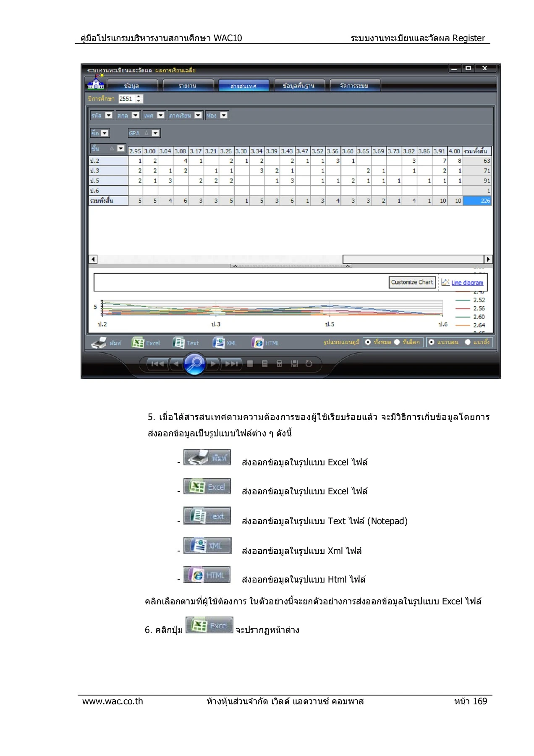The image size is (534, 756).
Task: Click the Excel image in the bulleted list
Action: pyautogui.click(x=207, y=486)
